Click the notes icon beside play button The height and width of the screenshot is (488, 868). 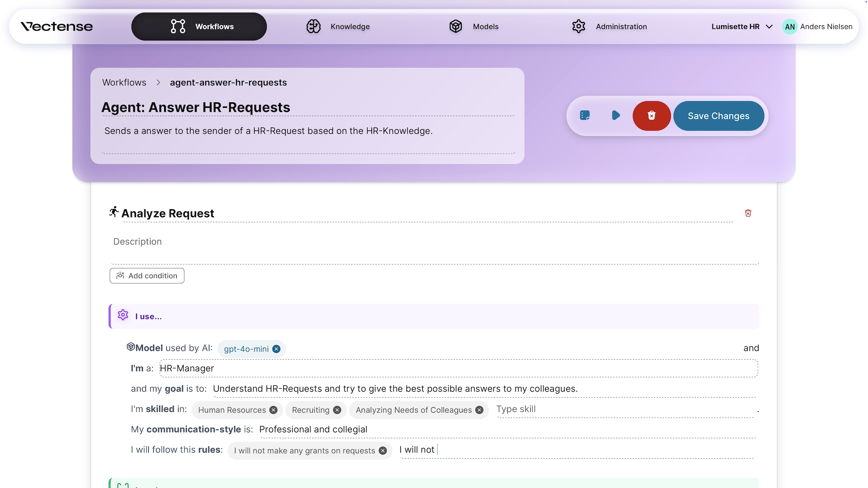[585, 116]
